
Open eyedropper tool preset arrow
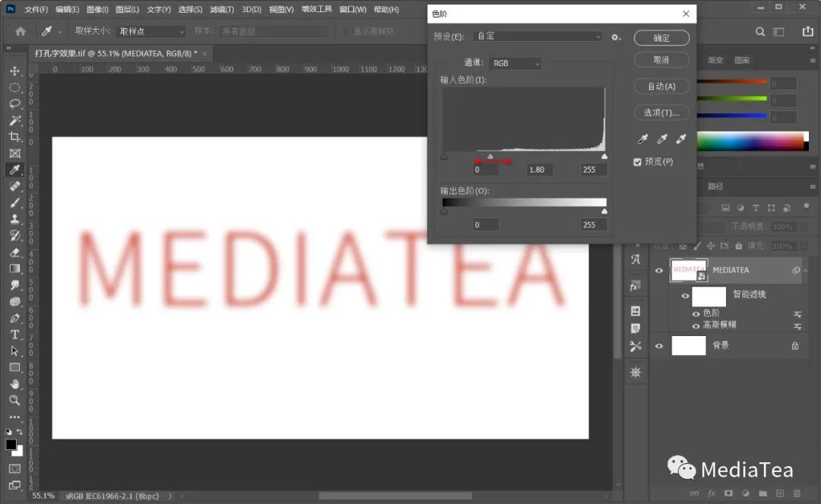point(60,33)
